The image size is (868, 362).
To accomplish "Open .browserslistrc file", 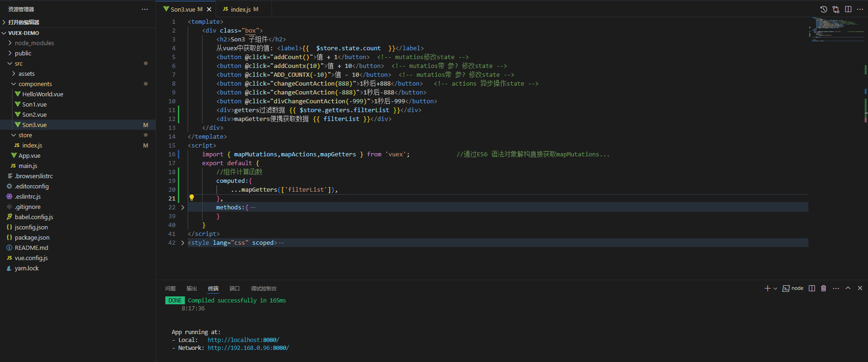I will 78,176.
